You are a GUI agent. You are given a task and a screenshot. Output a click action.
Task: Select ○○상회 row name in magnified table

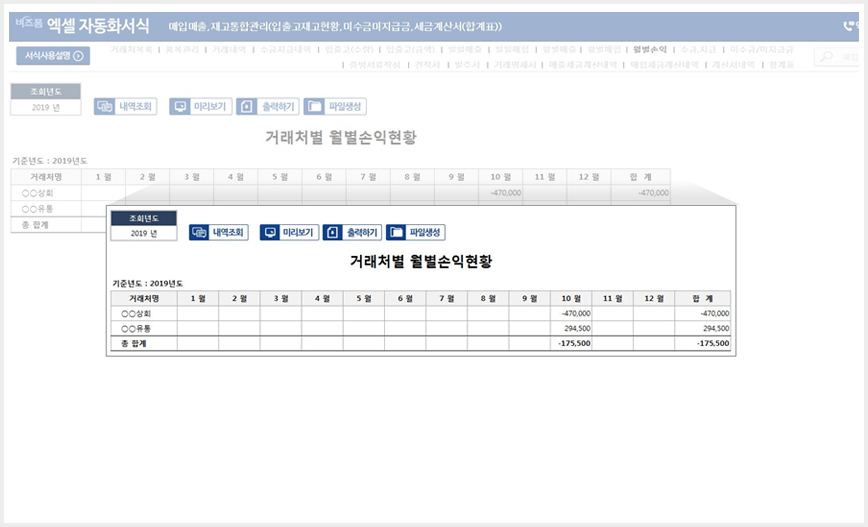pyautogui.click(x=136, y=313)
